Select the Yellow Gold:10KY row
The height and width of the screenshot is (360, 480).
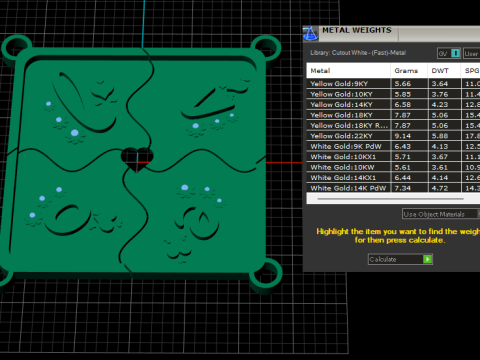393,94
